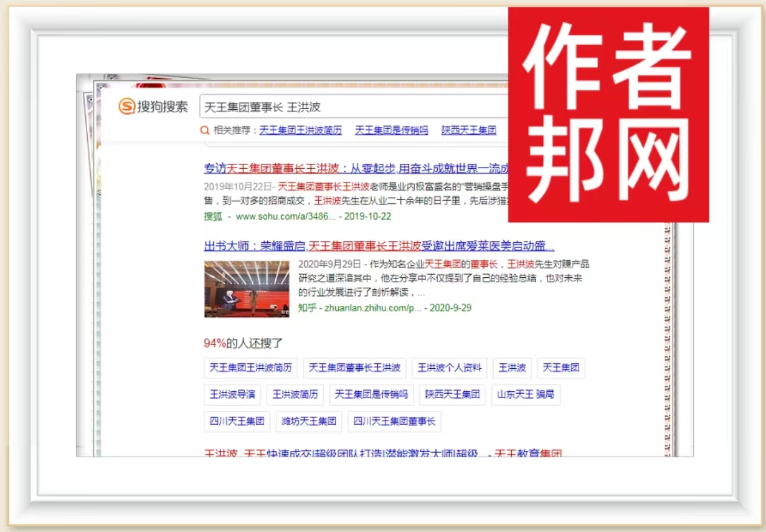Choose the 王洪波简历 related search chip
This screenshot has height=532, width=766.
click(295, 395)
